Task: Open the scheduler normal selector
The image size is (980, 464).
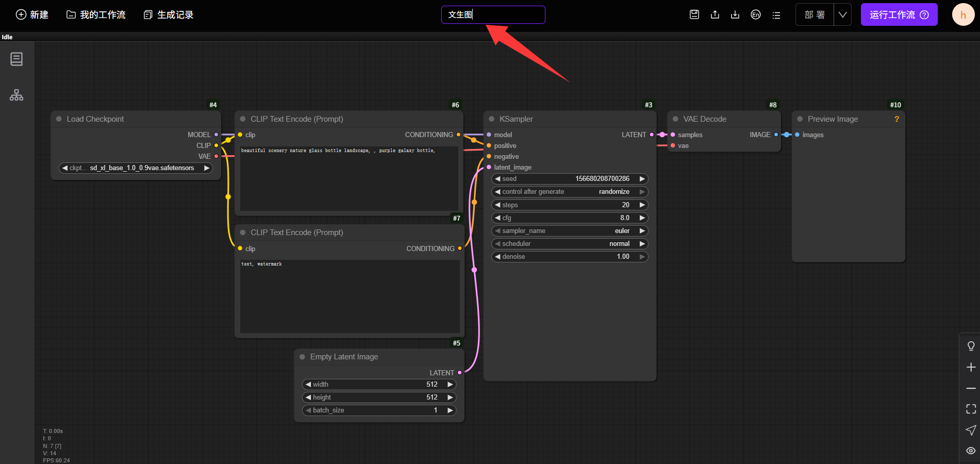Action: [x=570, y=244]
